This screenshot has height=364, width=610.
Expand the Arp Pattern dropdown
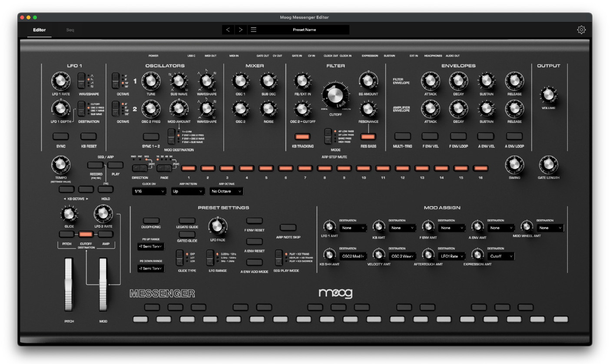pyautogui.click(x=188, y=191)
